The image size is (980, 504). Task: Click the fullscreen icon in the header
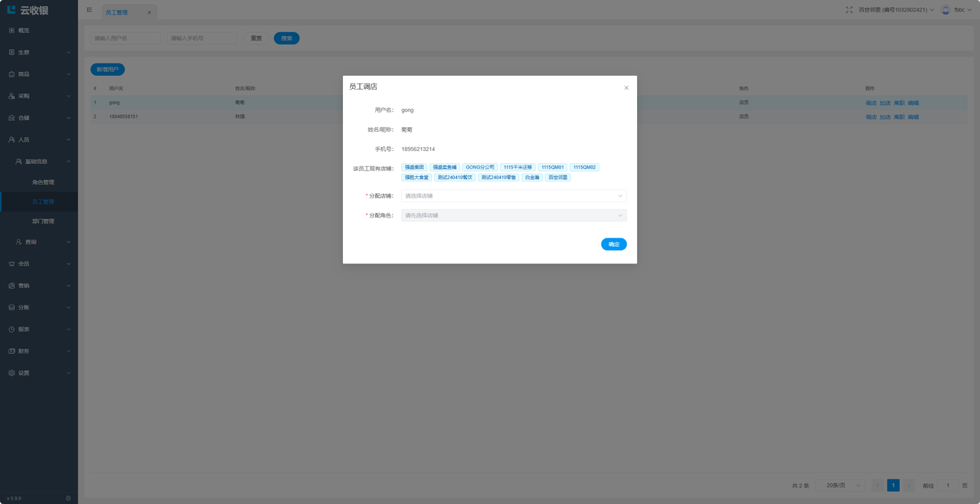pyautogui.click(x=849, y=10)
